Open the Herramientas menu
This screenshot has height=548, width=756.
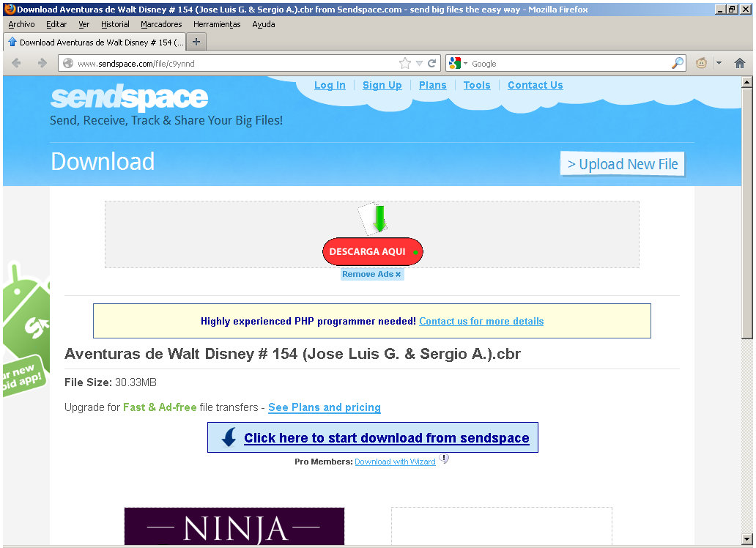pyautogui.click(x=217, y=24)
